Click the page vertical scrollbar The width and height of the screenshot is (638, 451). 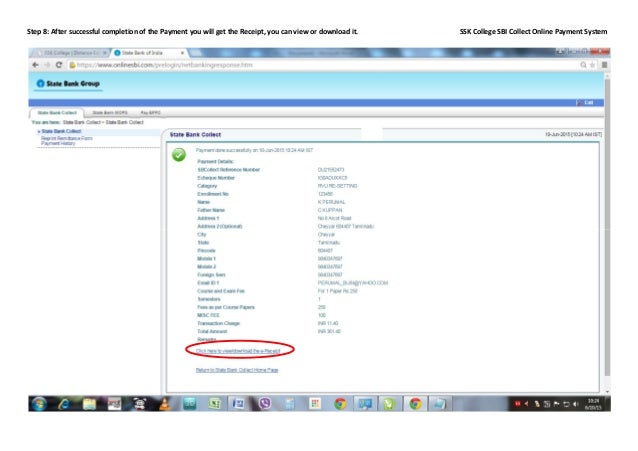coord(607,228)
